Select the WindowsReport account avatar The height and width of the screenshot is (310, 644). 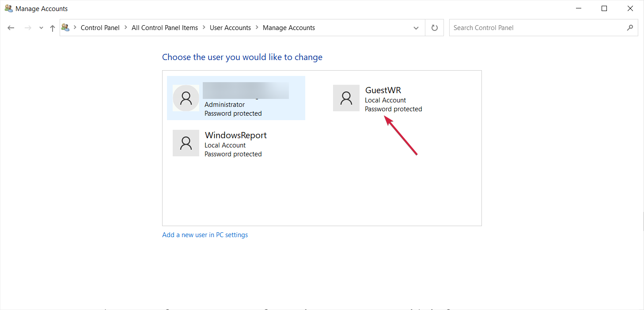[x=186, y=143]
